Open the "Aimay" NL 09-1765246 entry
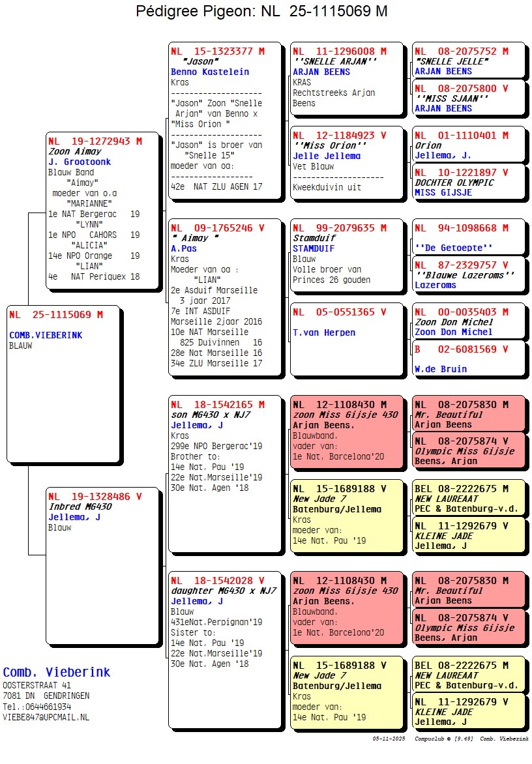This screenshot has height=764, width=532. point(225,297)
